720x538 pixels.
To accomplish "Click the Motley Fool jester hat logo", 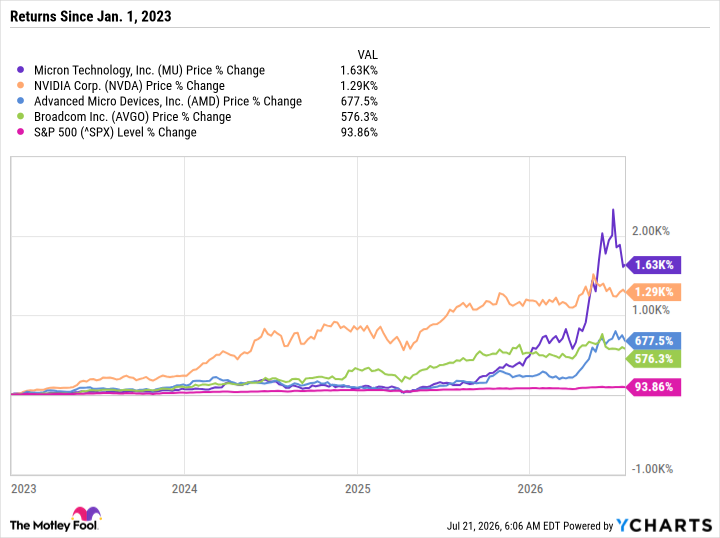I will click(x=86, y=514).
